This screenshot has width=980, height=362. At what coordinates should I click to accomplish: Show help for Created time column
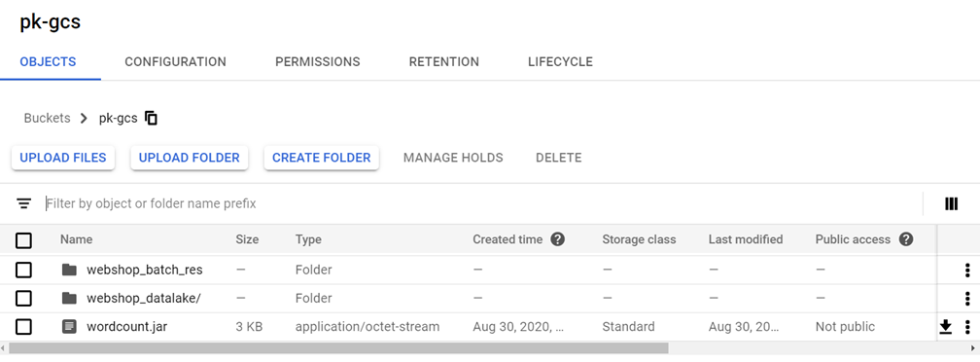tap(558, 238)
